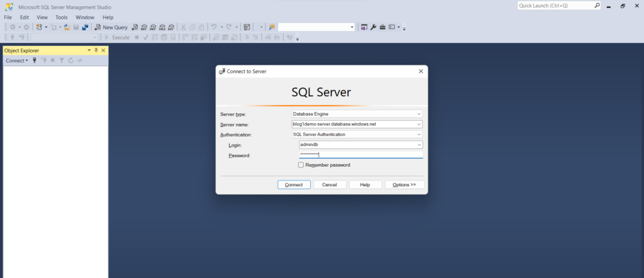
Task: Open the Edit menu
Action: click(x=25, y=17)
